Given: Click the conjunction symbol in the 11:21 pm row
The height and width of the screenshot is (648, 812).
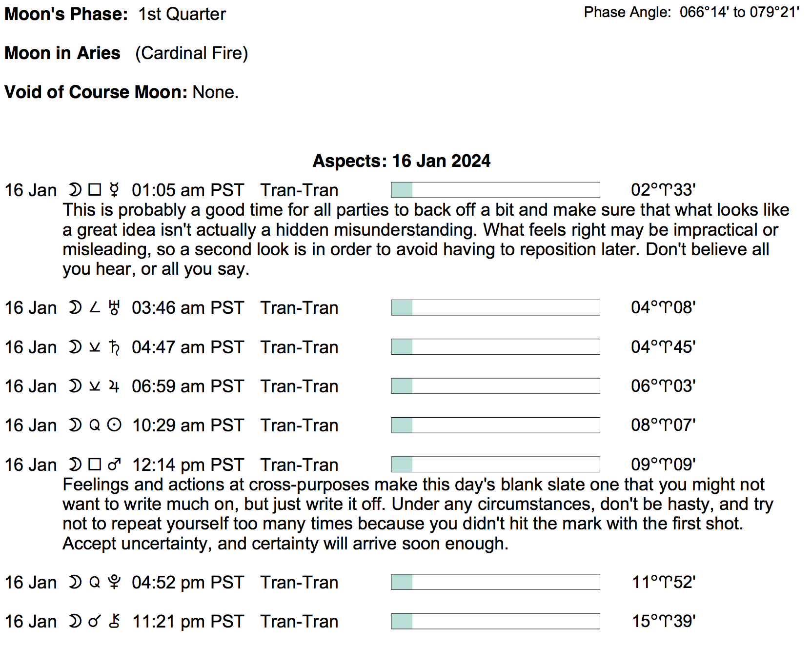Looking at the screenshot, I should pos(95,621).
